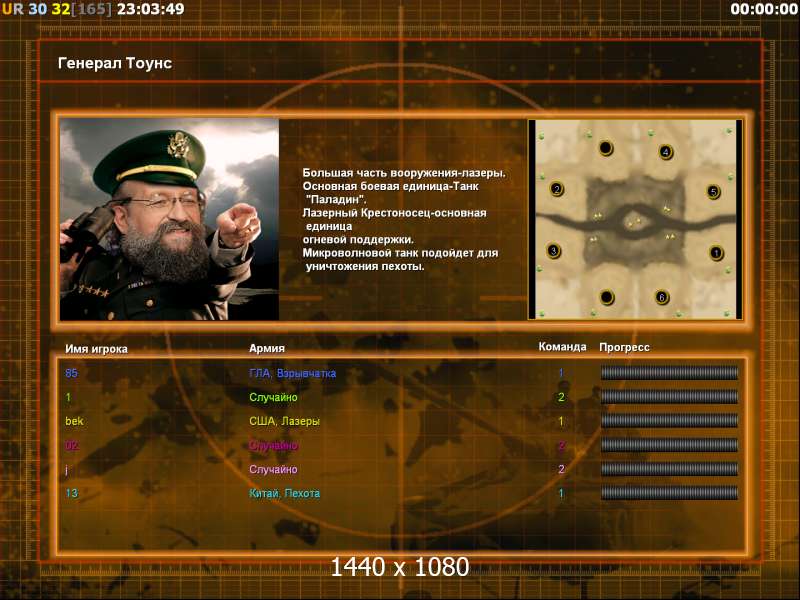
Task: Click the 'Большая часть вооружения-лазеры.' line
Action: (x=404, y=173)
